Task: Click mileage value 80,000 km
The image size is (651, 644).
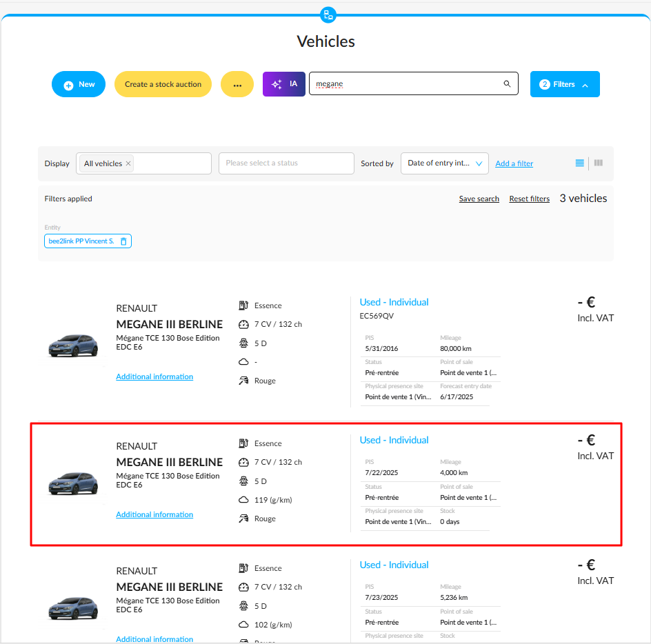Action: pos(455,349)
